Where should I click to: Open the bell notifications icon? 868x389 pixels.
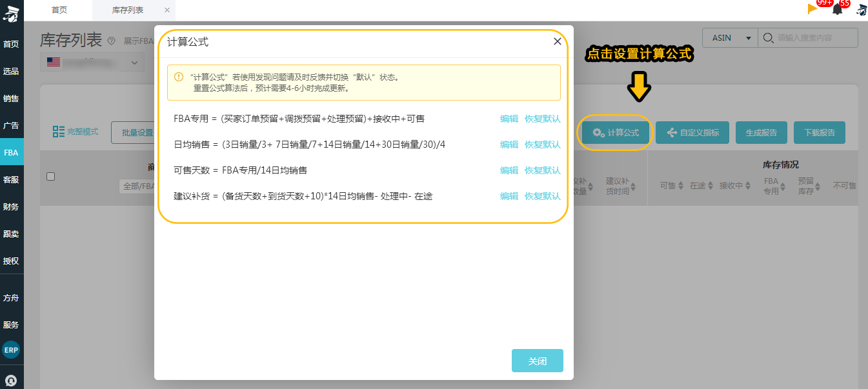coord(838,9)
